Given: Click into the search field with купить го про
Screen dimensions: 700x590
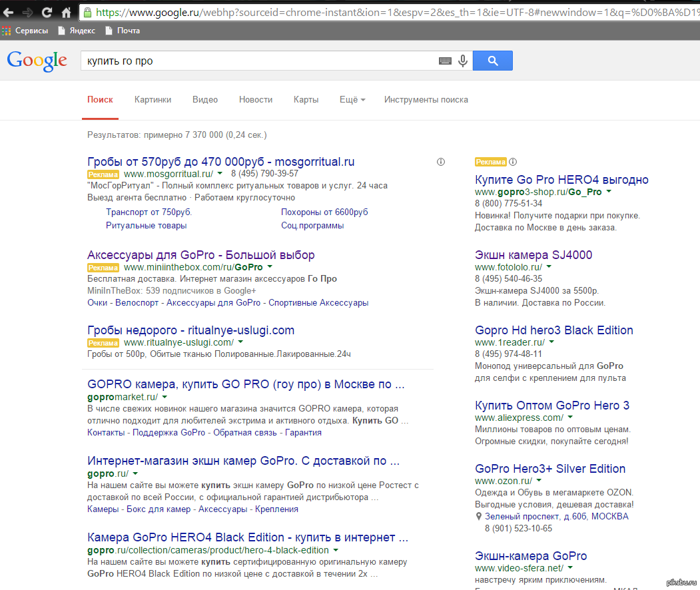Looking at the screenshot, I should coord(260,61).
